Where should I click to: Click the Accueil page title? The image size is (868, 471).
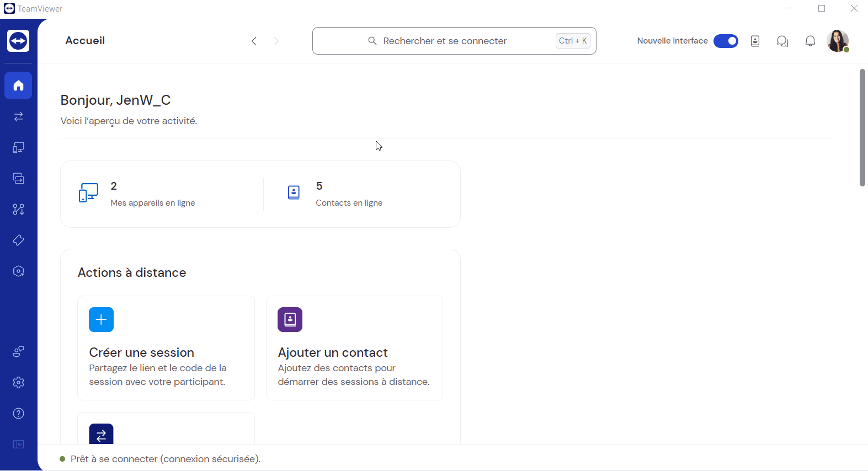click(85, 40)
